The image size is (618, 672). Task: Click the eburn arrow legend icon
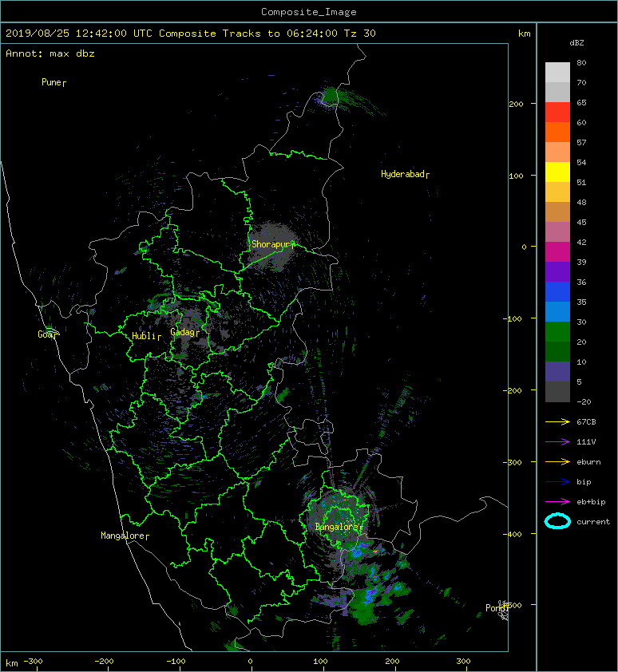coord(557,462)
